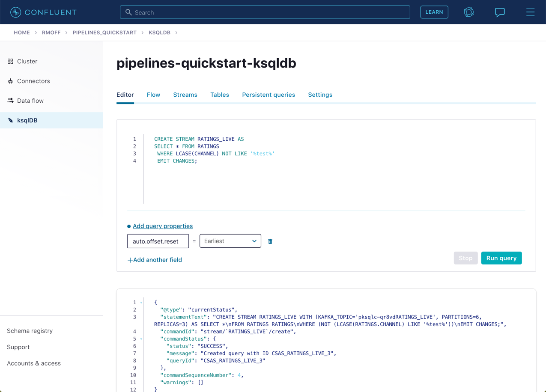Open the Earliest offset dropdown
546x392 pixels.
coord(230,241)
